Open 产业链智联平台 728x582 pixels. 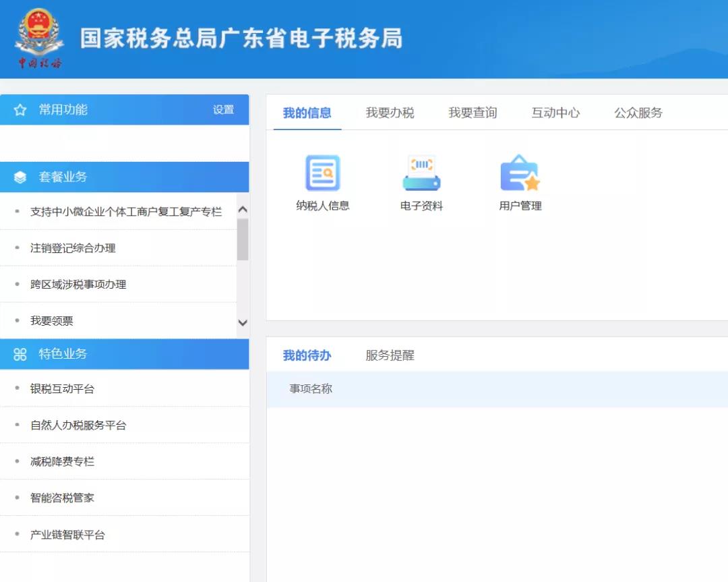click(x=67, y=535)
